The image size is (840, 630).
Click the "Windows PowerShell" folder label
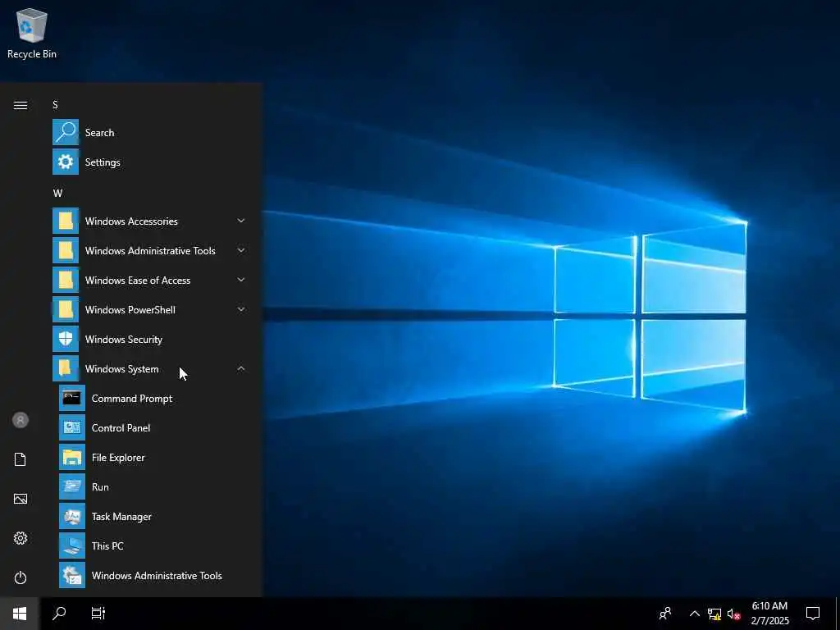click(x=130, y=309)
